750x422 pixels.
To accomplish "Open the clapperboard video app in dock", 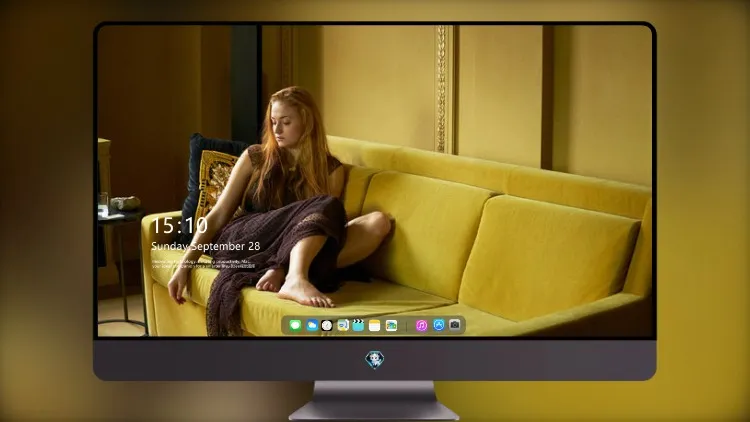I will pyautogui.click(x=358, y=325).
